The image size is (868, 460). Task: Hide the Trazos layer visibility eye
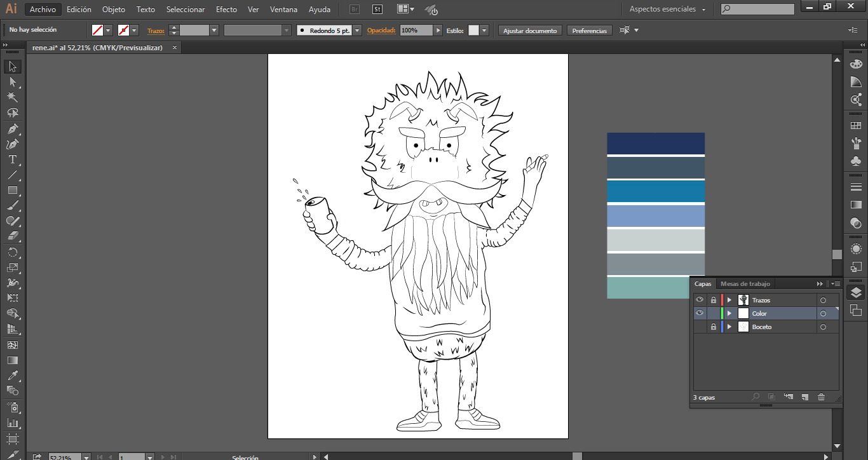700,300
